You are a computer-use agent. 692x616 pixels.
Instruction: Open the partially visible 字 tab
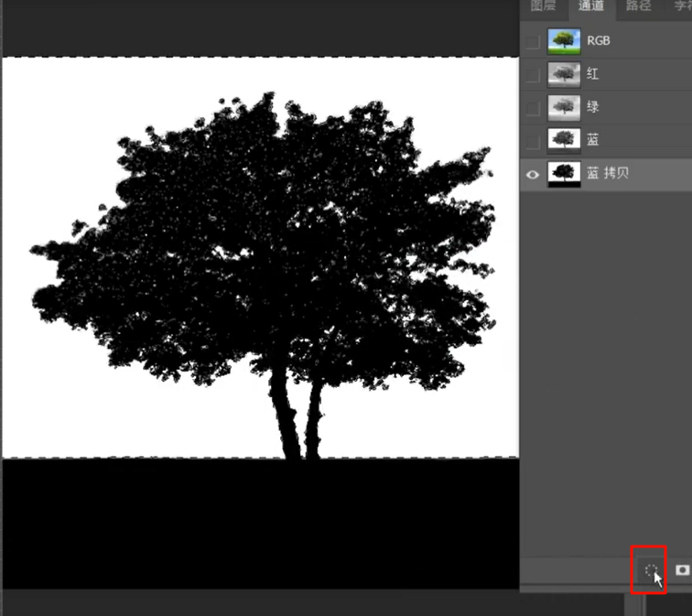(x=680, y=6)
